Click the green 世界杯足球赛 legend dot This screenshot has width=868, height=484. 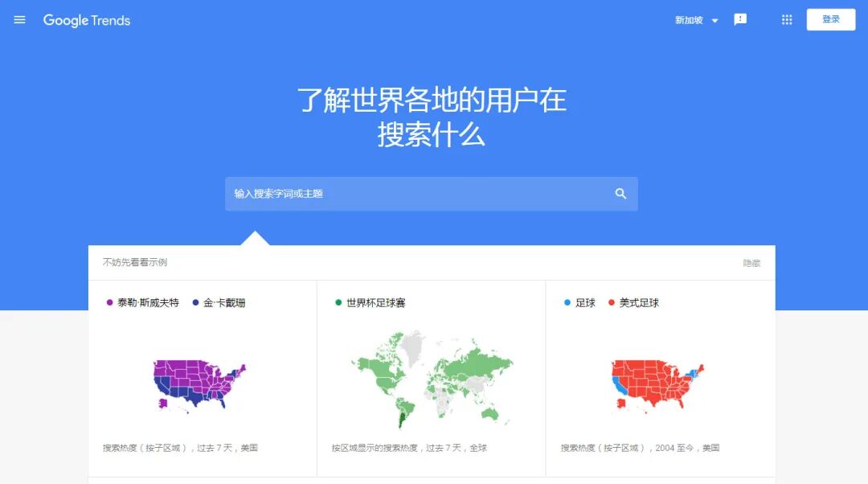(340, 302)
